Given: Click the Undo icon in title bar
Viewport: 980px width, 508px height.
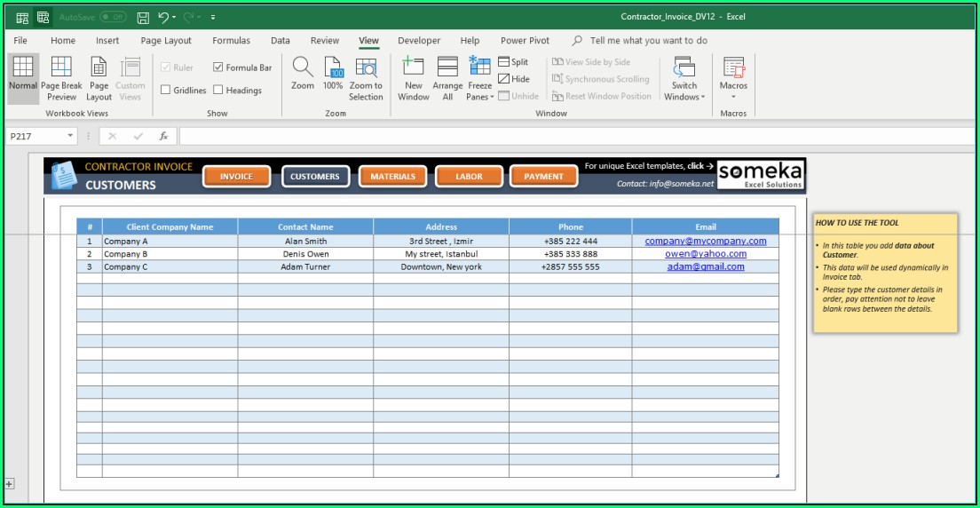Looking at the screenshot, I should click(163, 17).
